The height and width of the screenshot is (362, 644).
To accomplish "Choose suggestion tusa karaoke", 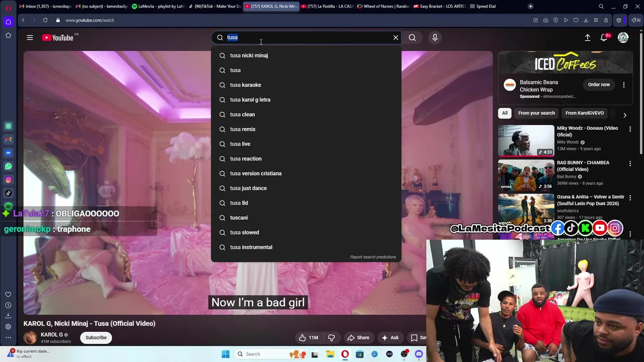I will [306, 85].
